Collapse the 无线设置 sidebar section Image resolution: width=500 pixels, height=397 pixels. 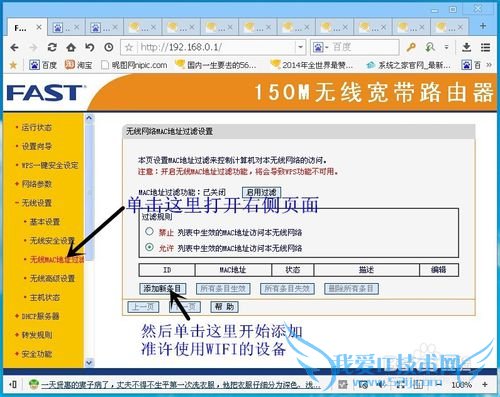pos(37,203)
